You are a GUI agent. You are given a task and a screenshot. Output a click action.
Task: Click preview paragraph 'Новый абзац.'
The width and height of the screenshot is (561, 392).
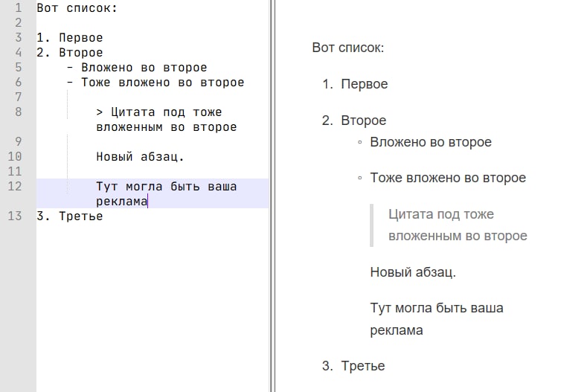point(413,272)
